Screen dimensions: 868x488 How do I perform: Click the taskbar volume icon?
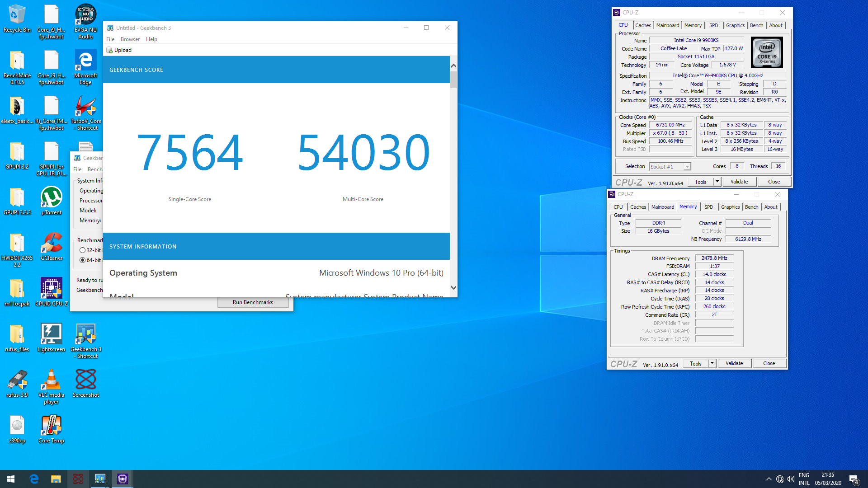[x=791, y=479]
